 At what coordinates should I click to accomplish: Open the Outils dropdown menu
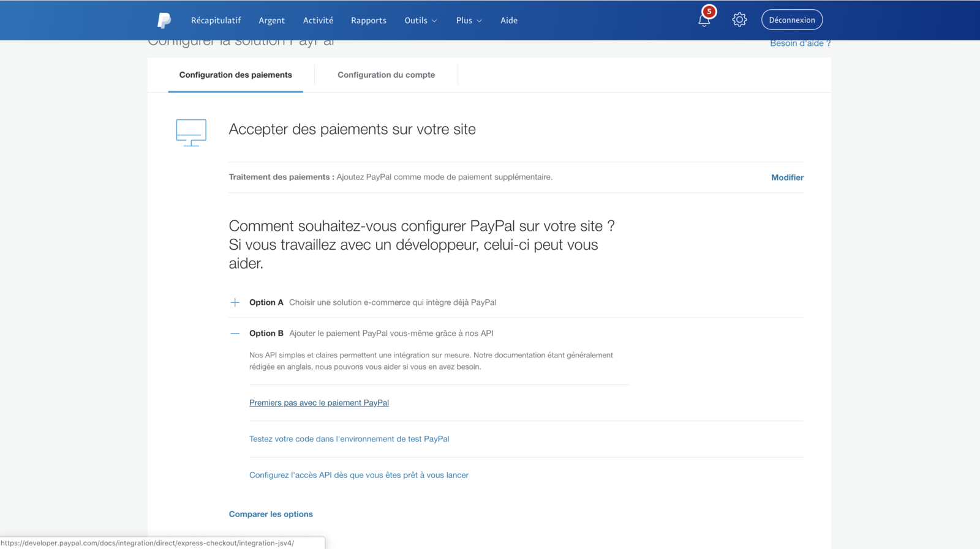point(421,20)
